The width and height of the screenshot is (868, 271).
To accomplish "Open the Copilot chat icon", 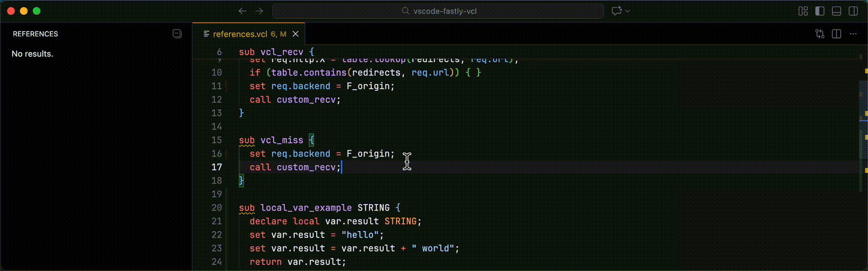I will click(616, 11).
